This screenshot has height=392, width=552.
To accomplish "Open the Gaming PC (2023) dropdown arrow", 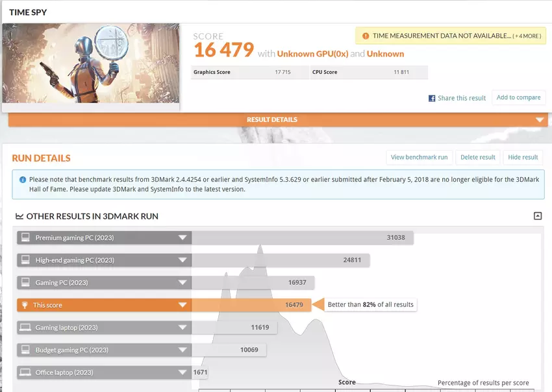I will point(182,283).
